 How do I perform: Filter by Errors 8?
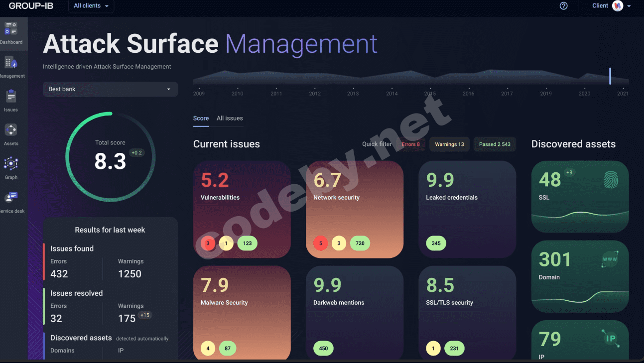411,144
